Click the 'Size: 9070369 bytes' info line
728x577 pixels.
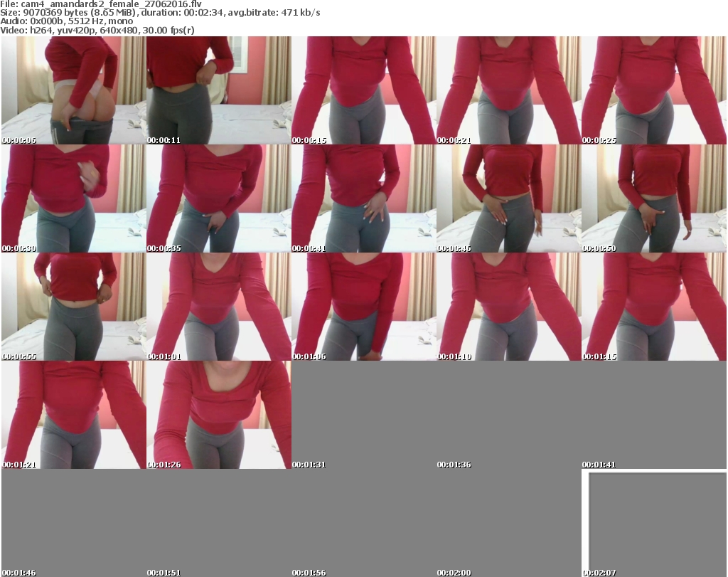(160, 13)
